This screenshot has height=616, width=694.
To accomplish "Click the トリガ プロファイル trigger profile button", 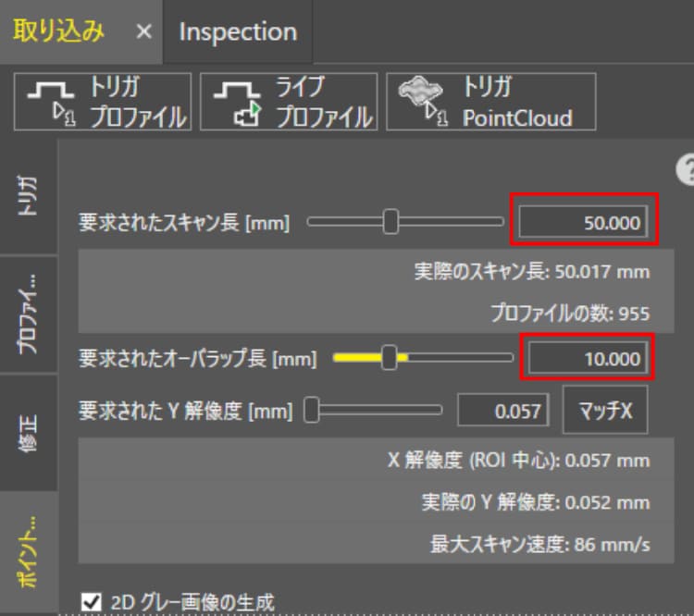I will coord(103,102).
